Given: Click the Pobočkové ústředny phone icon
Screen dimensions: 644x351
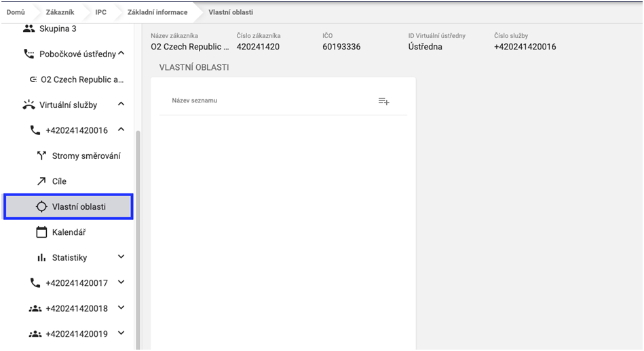Looking at the screenshot, I should (28, 54).
